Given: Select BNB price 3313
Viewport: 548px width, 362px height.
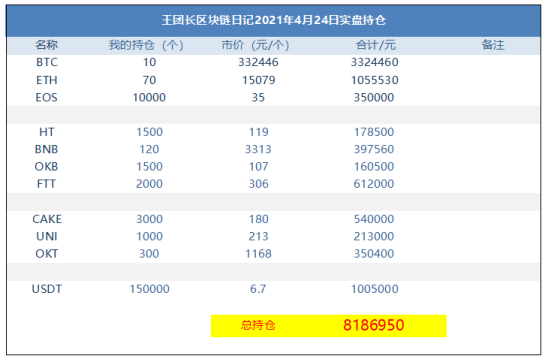Looking at the screenshot, I should click(258, 149).
